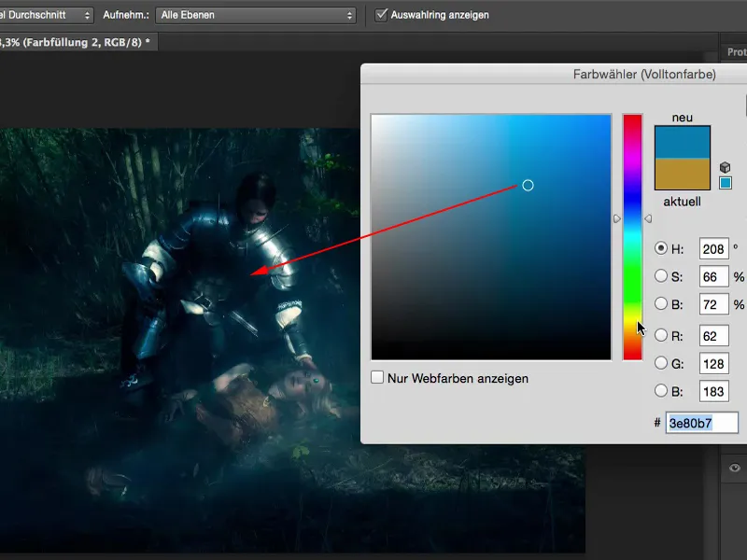This screenshot has height=560, width=747.
Task: Click the R value field showing 62
Action: point(713,336)
